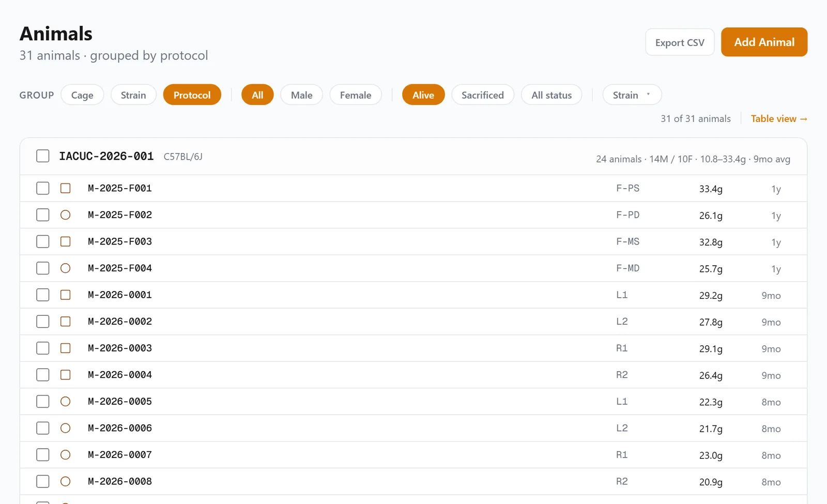Check the box for M-2026-0006
This screenshot has width=827, height=504.
point(43,428)
